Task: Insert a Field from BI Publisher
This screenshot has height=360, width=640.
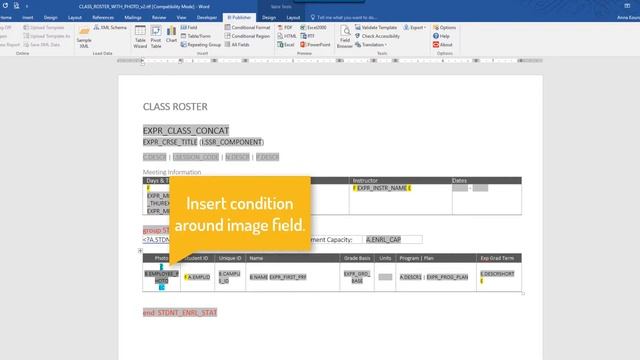Action: [189, 27]
